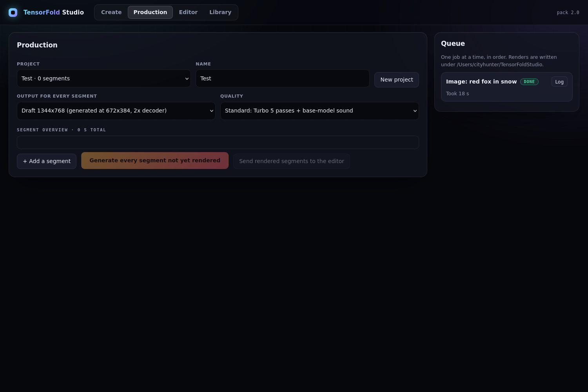Go to the Library tab
Viewport: 588px width, 392px height.
220,12
